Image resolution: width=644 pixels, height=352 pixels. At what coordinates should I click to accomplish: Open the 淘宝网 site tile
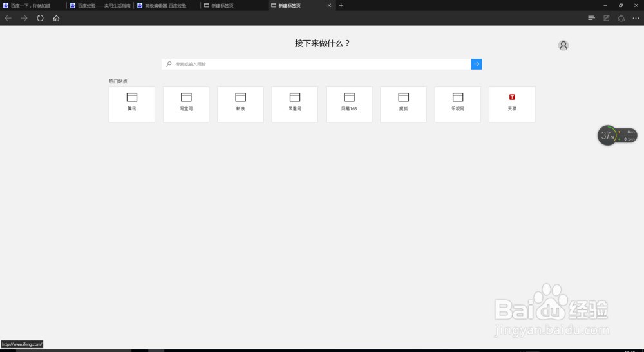(186, 104)
